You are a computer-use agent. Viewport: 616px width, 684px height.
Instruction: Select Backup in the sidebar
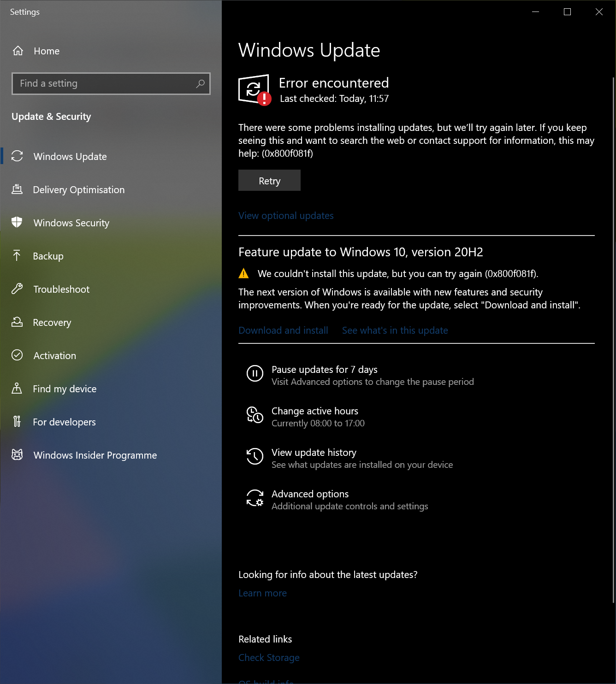pos(111,256)
